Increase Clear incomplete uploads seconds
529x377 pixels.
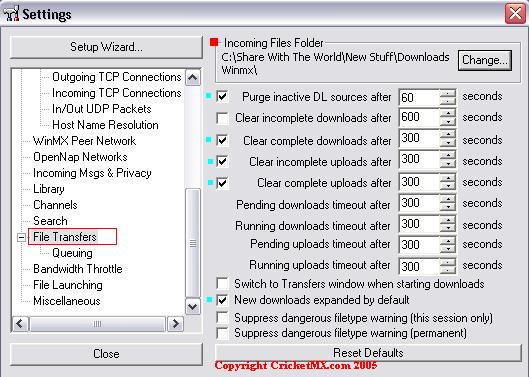448,155
